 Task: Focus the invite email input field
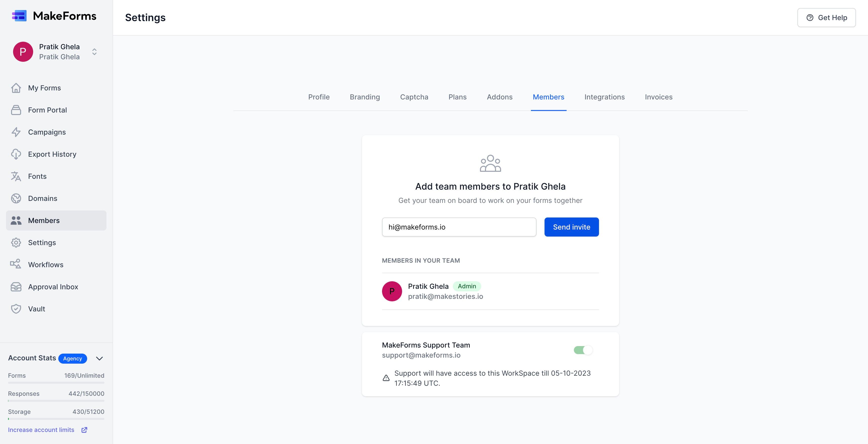coord(459,227)
